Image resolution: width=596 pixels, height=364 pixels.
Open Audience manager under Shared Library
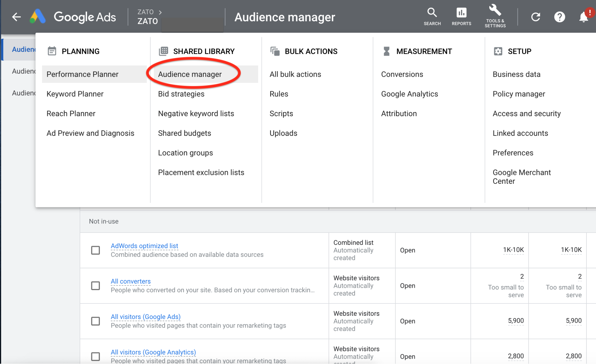pos(190,74)
